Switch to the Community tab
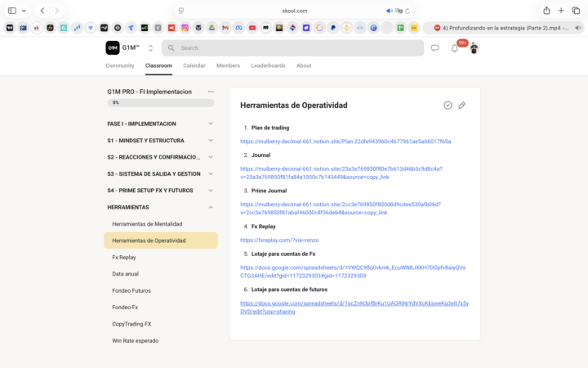588x368 pixels. tap(119, 65)
